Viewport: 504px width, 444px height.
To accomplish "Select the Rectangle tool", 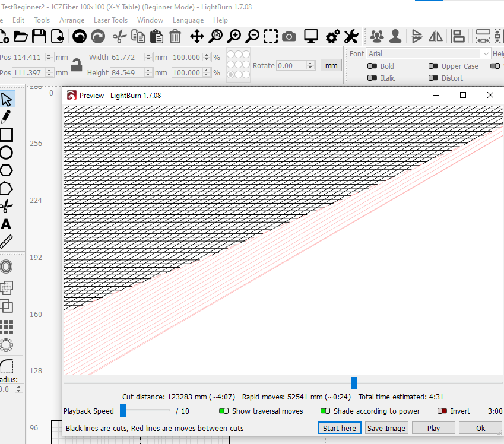I will pyautogui.click(x=7, y=135).
